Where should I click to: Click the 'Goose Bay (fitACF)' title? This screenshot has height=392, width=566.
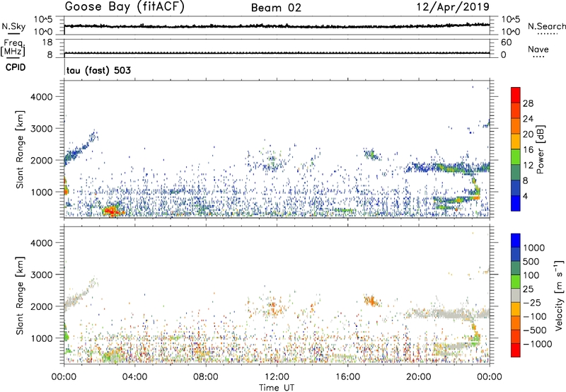tap(125, 7)
